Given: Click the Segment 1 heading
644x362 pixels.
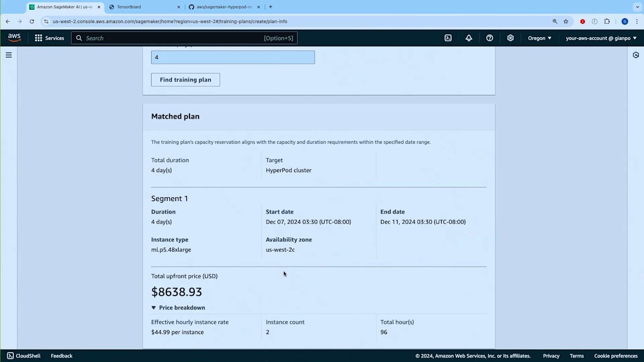Looking at the screenshot, I should tap(170, 198).
